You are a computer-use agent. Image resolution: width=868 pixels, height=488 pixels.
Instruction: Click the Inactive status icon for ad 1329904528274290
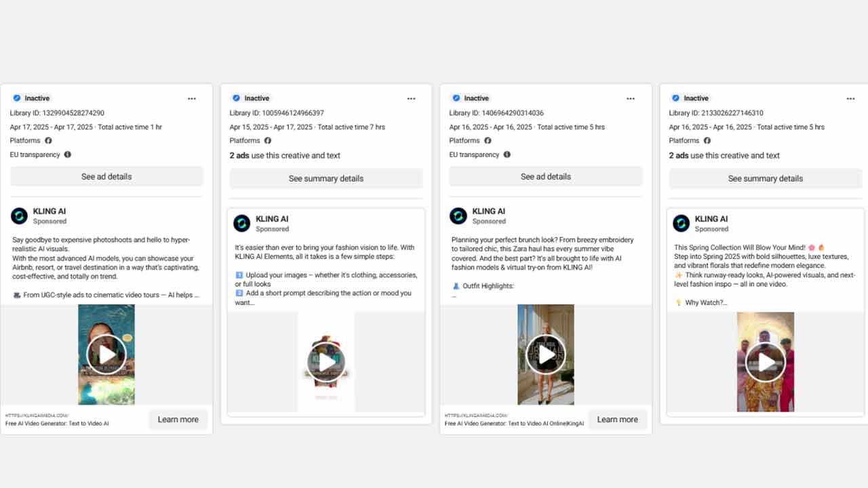point(17,98)
